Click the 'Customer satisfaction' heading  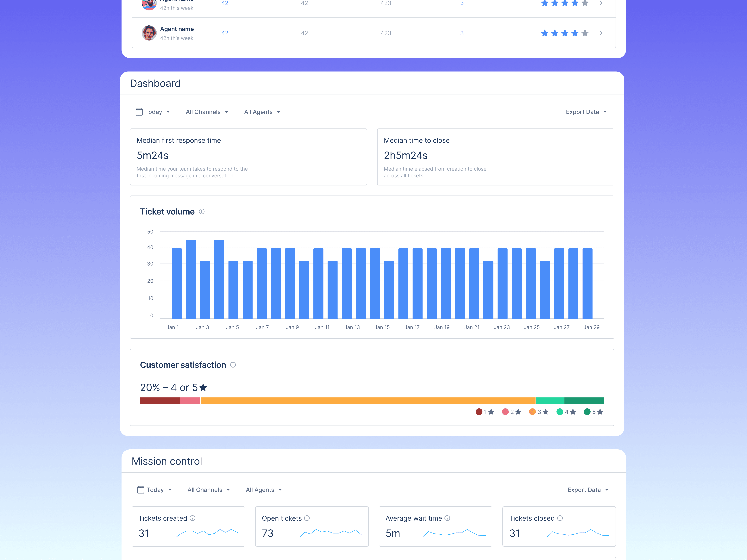(x=183, y=365)
